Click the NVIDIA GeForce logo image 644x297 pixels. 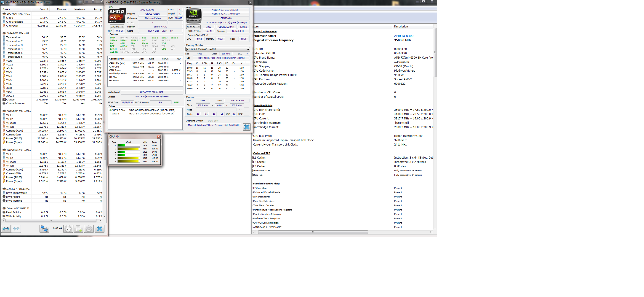194,16
